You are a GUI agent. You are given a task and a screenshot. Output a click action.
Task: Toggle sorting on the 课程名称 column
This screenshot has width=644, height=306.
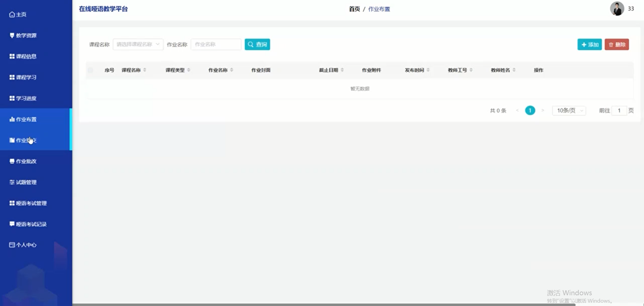pyautogui.click(x=145, y=70)
